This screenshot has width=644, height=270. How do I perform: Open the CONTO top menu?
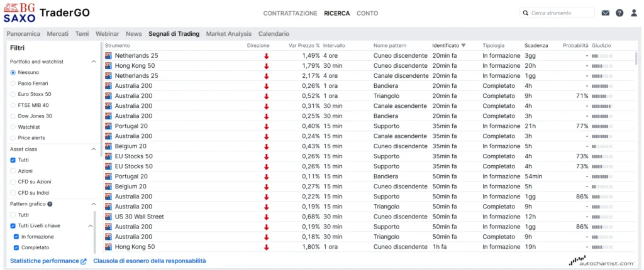coord(367,13)
